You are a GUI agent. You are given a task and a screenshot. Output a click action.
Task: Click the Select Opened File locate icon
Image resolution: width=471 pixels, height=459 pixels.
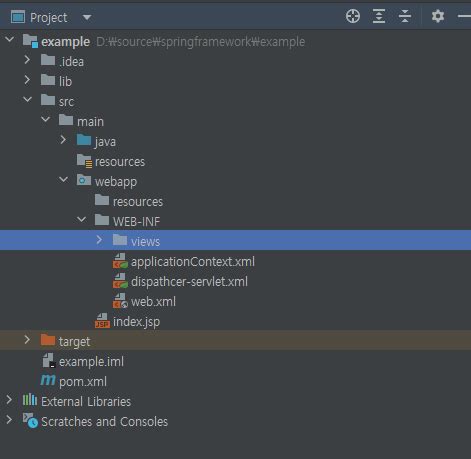(x=353, y=16)
